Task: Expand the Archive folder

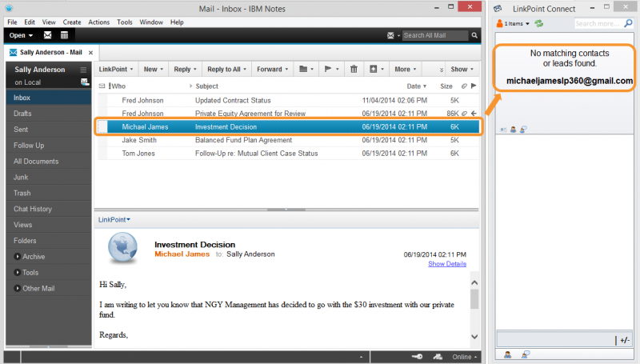Action: coord(17,257)
